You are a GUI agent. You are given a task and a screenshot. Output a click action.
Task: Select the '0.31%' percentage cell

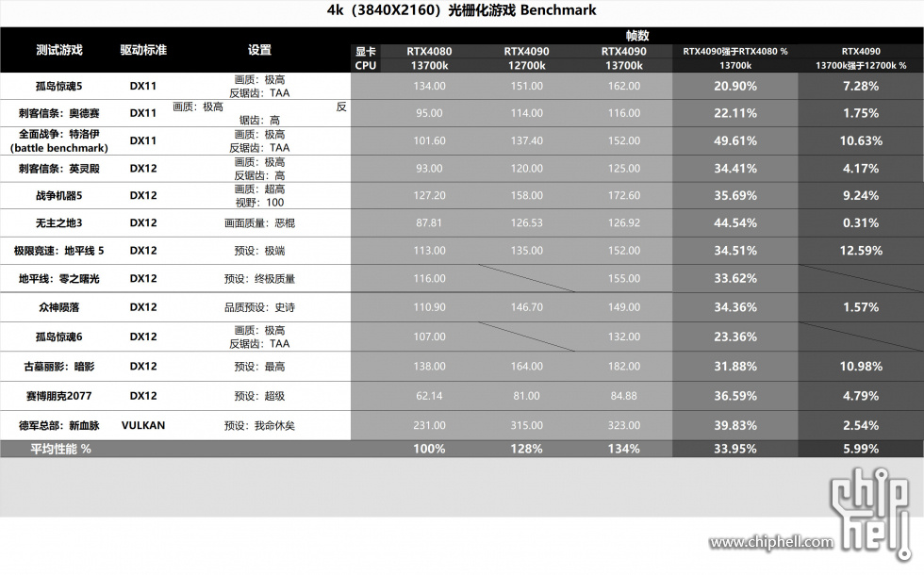[860, 223]
